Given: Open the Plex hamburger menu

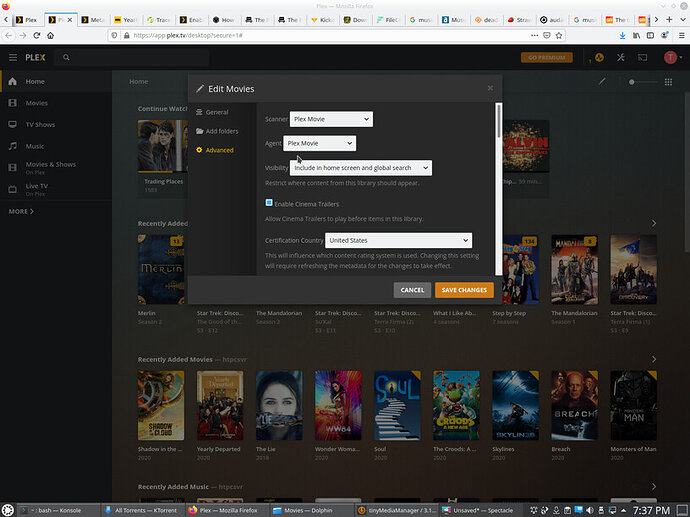Looking at the screenshot, I should [x=13, y=58].
